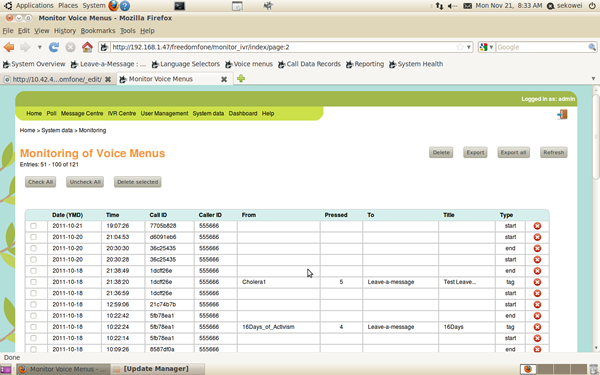
Task: Open the Applications menu in the top panel
Action: point(34,5)
